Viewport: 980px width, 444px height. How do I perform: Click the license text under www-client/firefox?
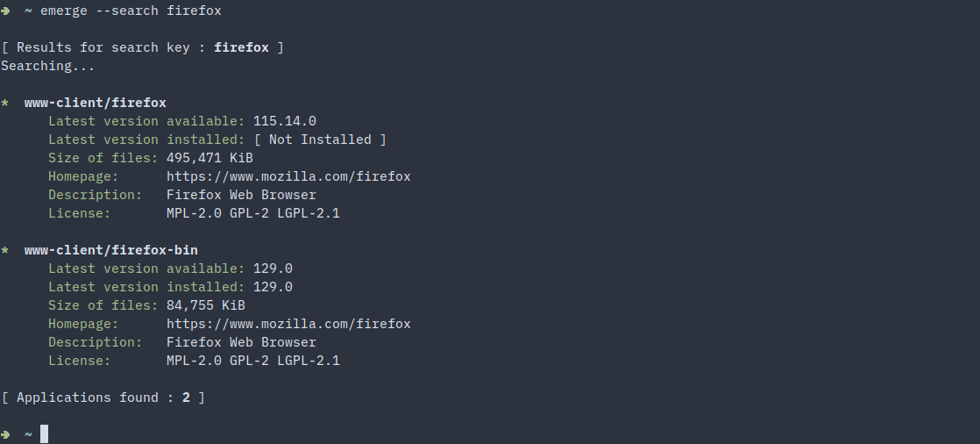click(252, 213)
